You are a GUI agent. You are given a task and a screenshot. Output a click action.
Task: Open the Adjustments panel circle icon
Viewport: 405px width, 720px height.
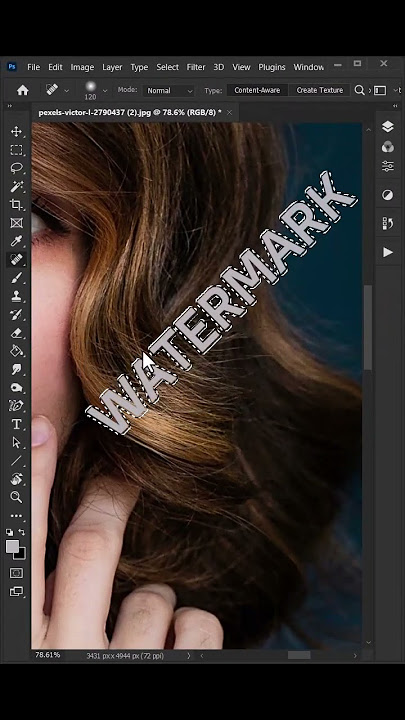pyautogui.click(x=388, y=195)
